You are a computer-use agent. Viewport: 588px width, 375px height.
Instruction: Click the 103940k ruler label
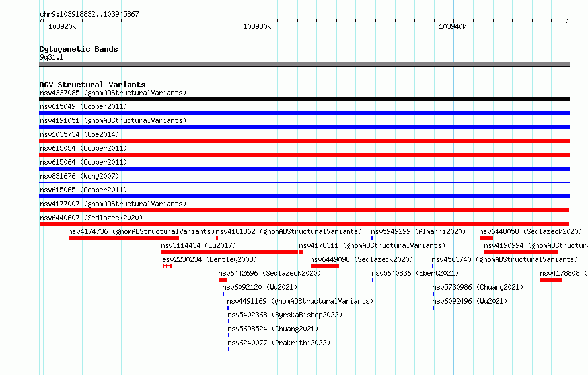(x=453, y=26)
